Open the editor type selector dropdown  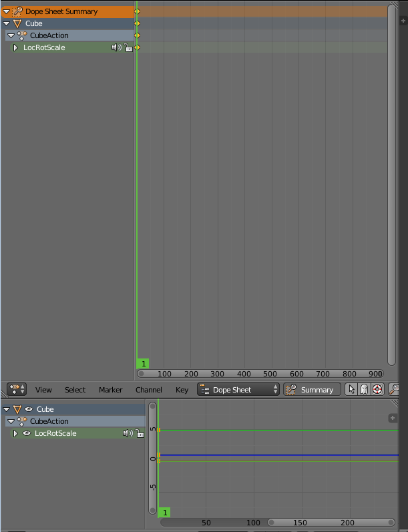coord(17,389)
